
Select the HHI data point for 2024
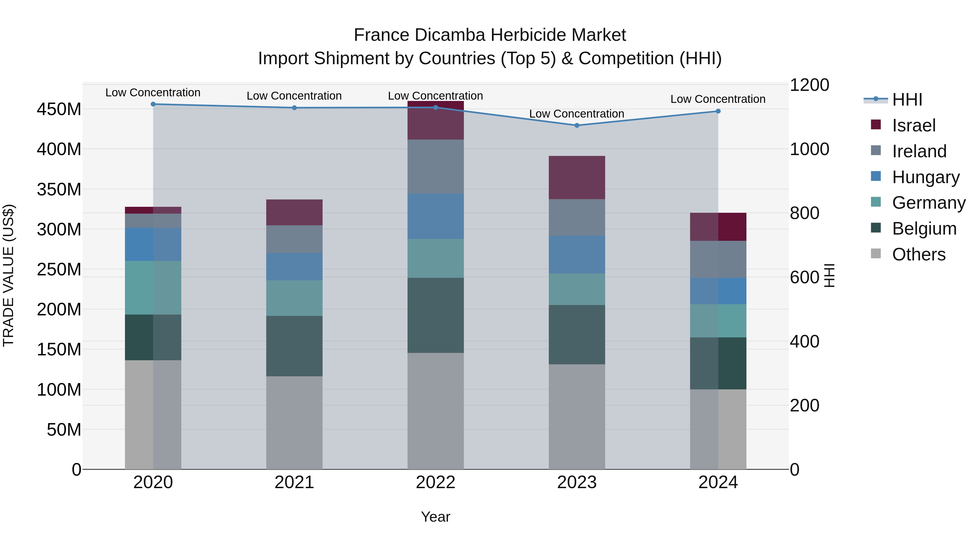click(718, 111)
